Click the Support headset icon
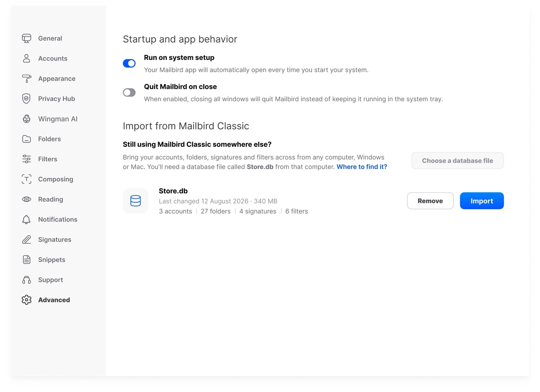Image resolution: width=540 pixels, height=392 pixels. [27, 280]
